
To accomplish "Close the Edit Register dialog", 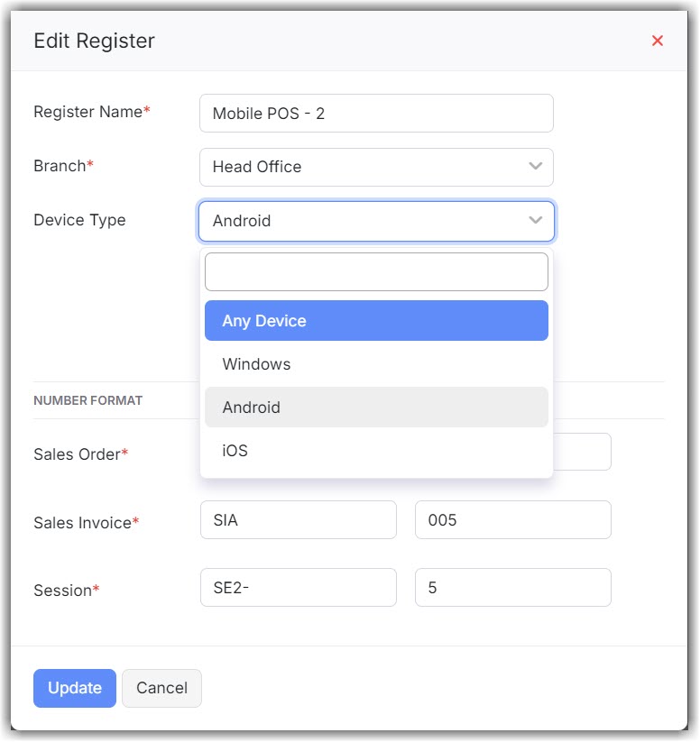I will coord(658,41).
